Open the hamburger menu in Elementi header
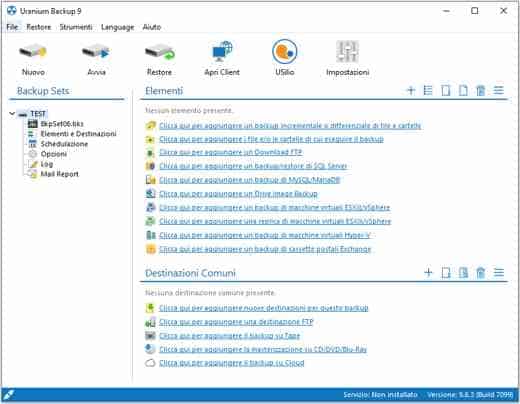 [499, 90]
